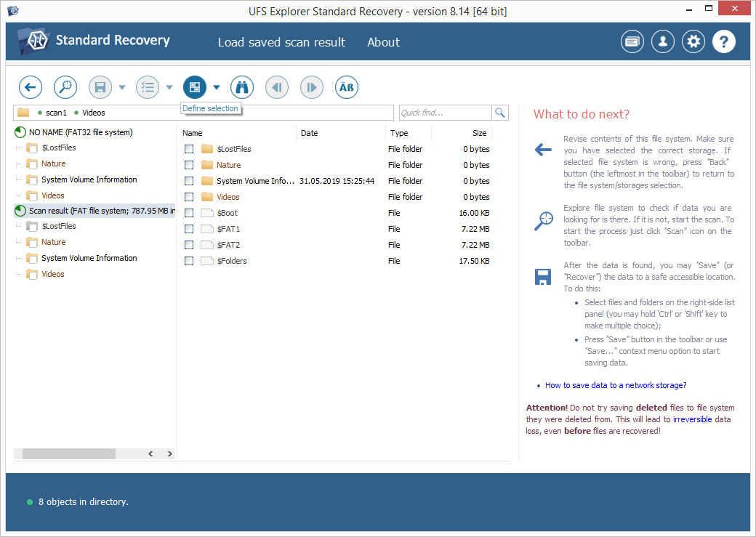The width and height of the screenshot is (756, 537).
Task: Click Videos in the path breadcrumb
Action: tap(94, 113)
